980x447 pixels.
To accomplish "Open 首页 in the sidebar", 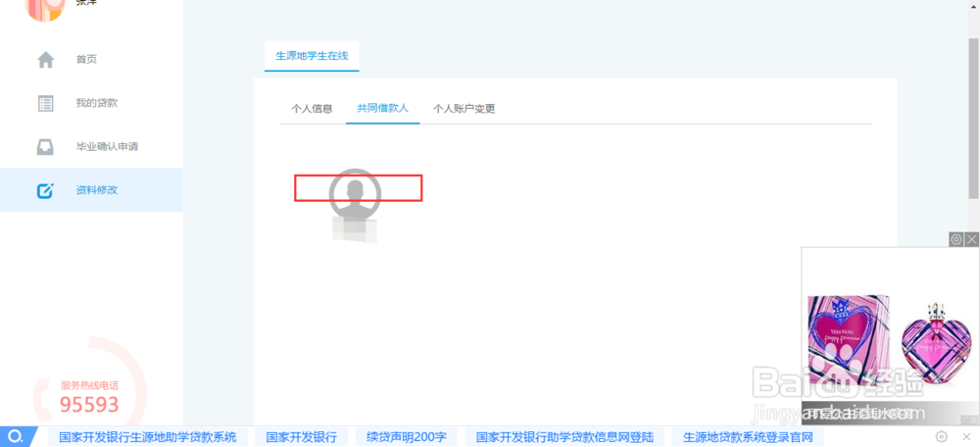I will point(86,60).
